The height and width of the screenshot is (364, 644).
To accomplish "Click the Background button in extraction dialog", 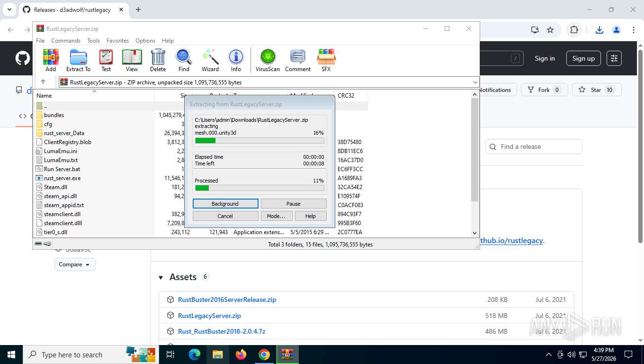I will point(225,204).
